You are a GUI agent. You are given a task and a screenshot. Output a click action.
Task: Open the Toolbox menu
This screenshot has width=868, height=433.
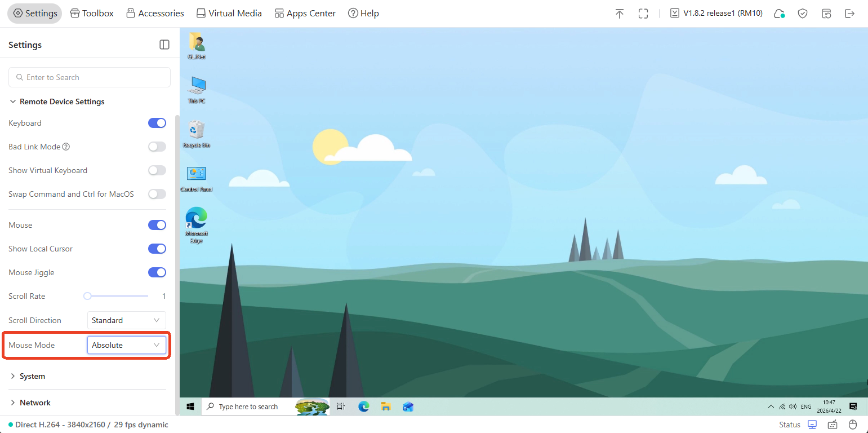point(92,14)
